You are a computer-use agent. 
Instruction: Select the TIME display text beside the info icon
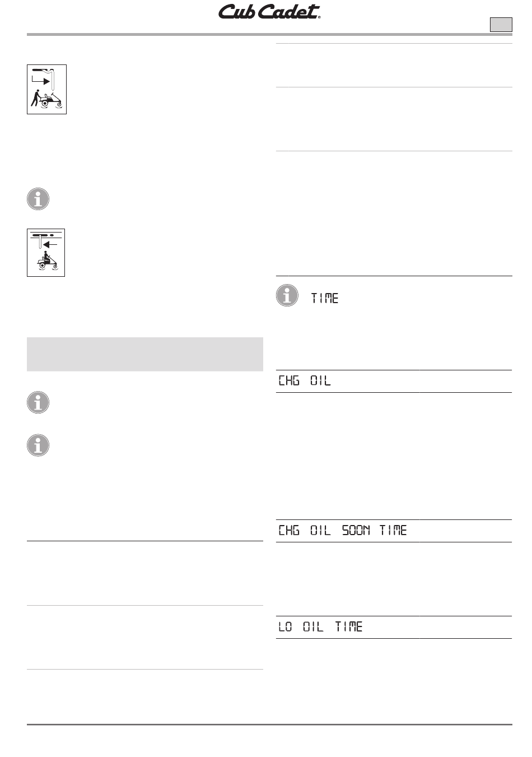(x=325, y=299)
